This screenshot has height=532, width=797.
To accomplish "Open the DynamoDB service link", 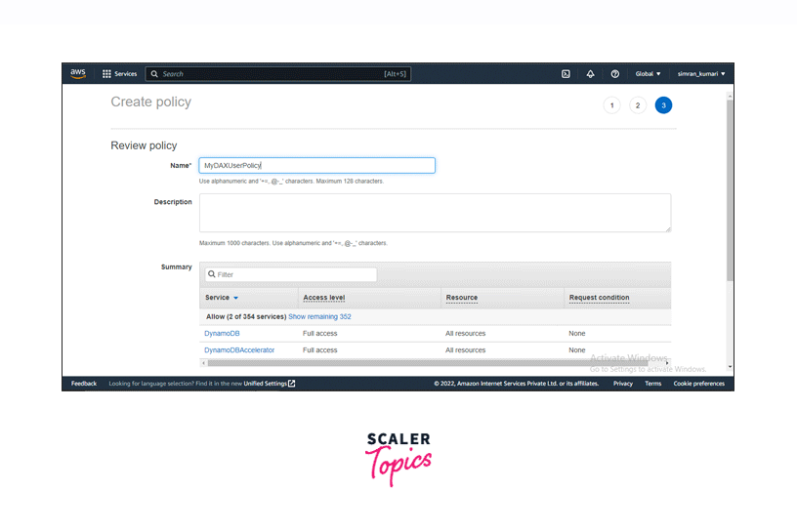I will (x=222, y=334).
